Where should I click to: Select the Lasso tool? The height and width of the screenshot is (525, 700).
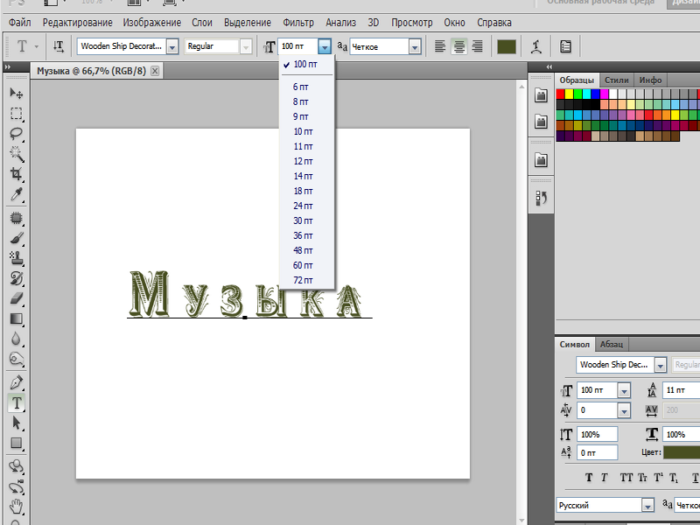(x=17, y=133)
